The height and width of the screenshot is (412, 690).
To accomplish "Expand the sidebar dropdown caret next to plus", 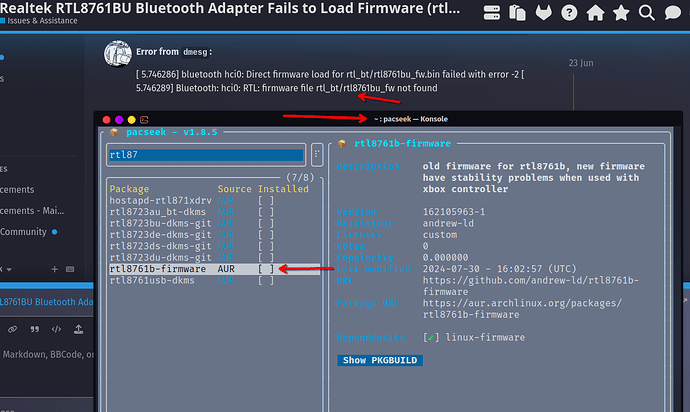I will tap(9, 269).
